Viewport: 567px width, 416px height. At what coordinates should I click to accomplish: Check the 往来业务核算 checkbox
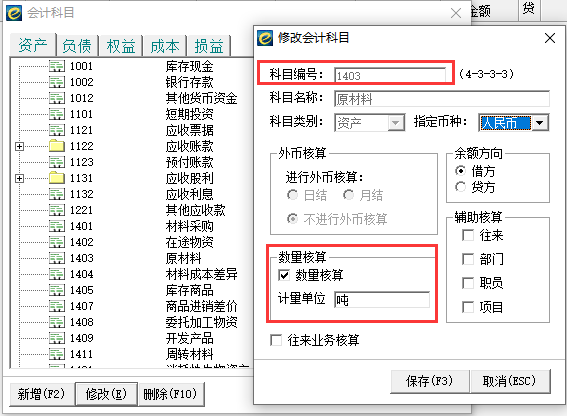(276, 340)
